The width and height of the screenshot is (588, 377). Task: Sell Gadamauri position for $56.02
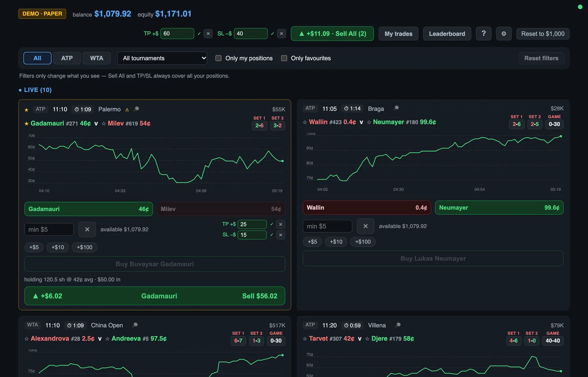(x=155, y=296)
